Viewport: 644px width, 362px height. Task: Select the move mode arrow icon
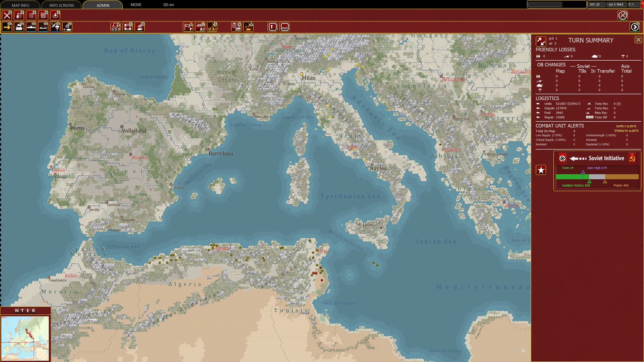[x=7, y=27]
